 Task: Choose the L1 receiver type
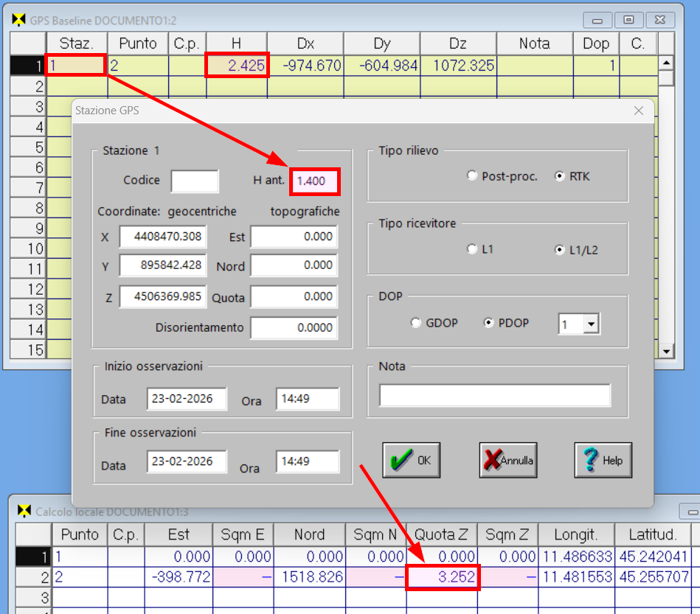pyautogui.click(x=473, y=250)
